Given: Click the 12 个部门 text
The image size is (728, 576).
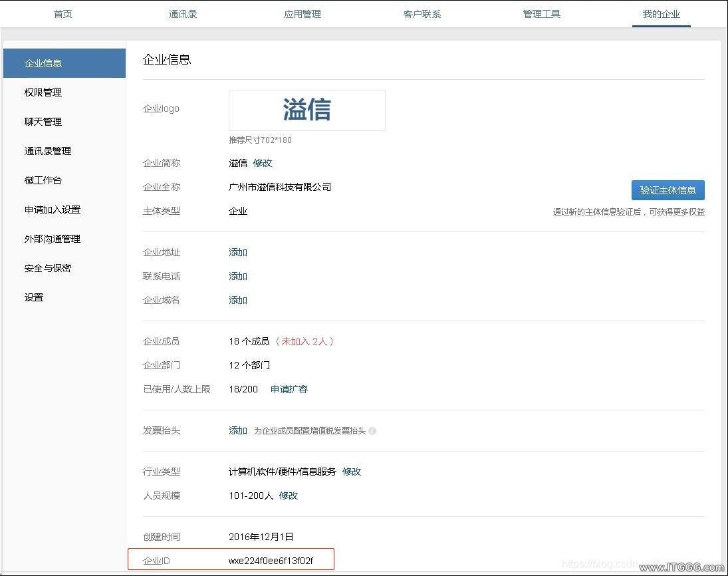Looking at the screenshot, I should 249,365.
